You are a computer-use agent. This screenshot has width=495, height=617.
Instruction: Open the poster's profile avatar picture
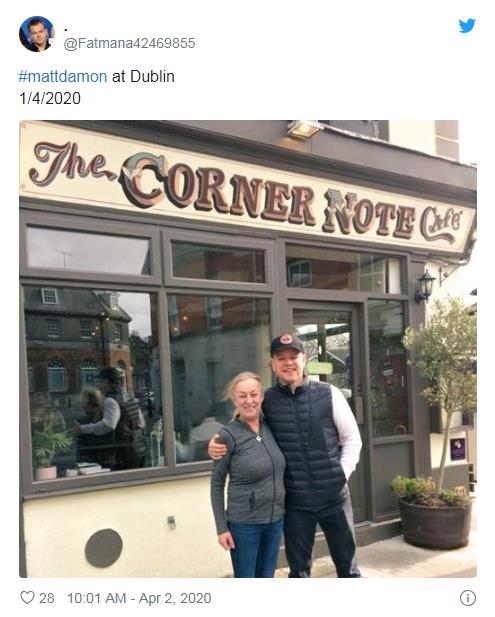click(x=37, y=34)
